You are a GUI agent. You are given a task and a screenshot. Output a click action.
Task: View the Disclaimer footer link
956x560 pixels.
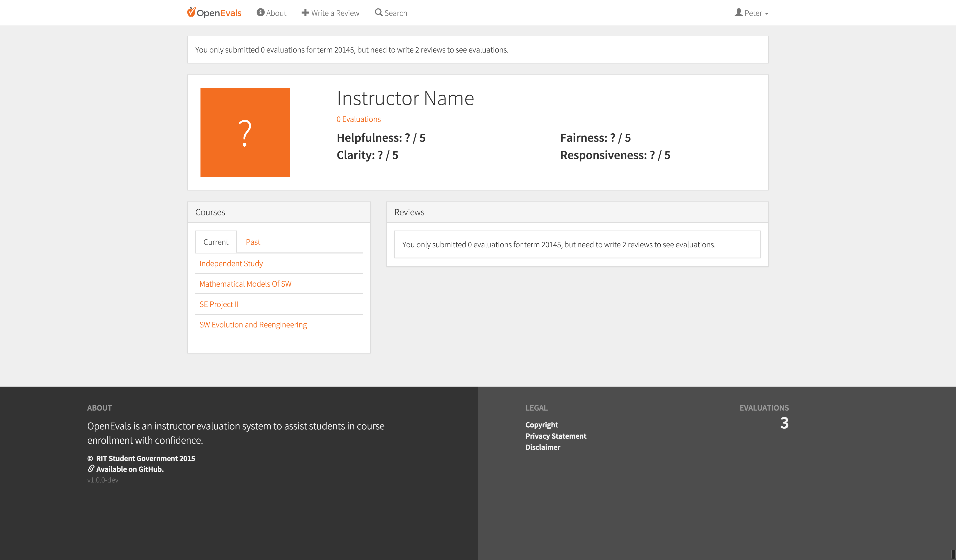(543, 447)
